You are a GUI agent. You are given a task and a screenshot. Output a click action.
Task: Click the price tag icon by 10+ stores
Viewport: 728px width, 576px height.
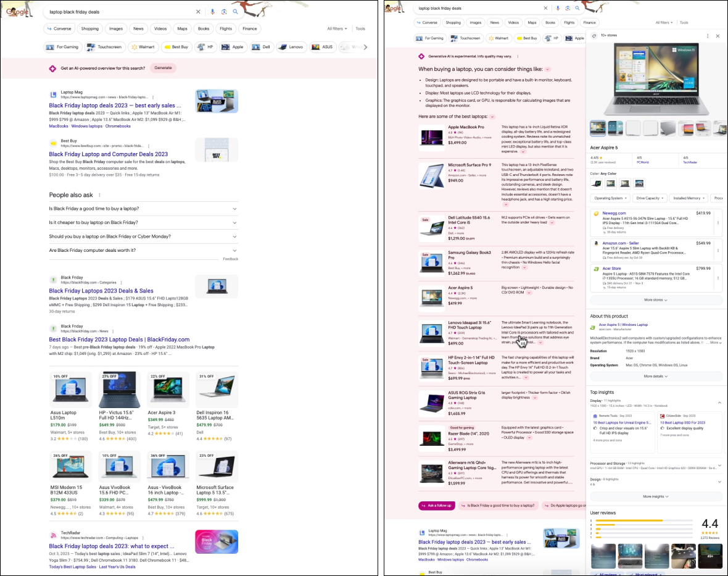point(594,35)
